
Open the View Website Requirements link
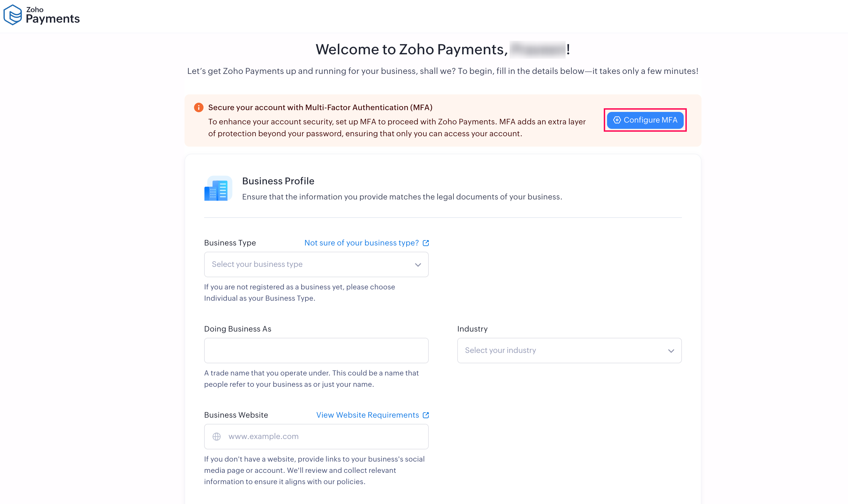click(x=368, y=415)
